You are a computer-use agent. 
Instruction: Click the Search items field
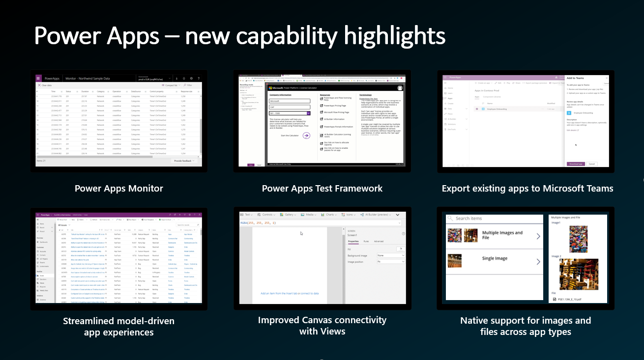pyautogui.click(x=494, y=218)
